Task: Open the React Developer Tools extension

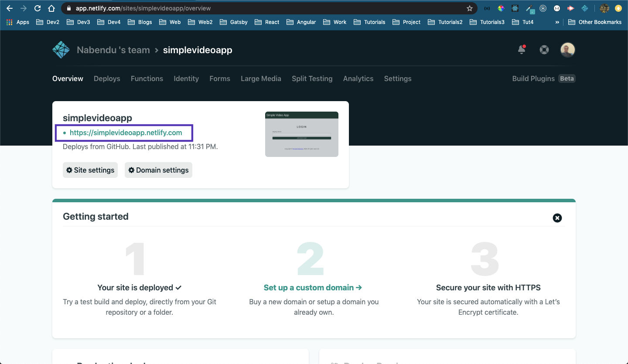Action: 515,8
